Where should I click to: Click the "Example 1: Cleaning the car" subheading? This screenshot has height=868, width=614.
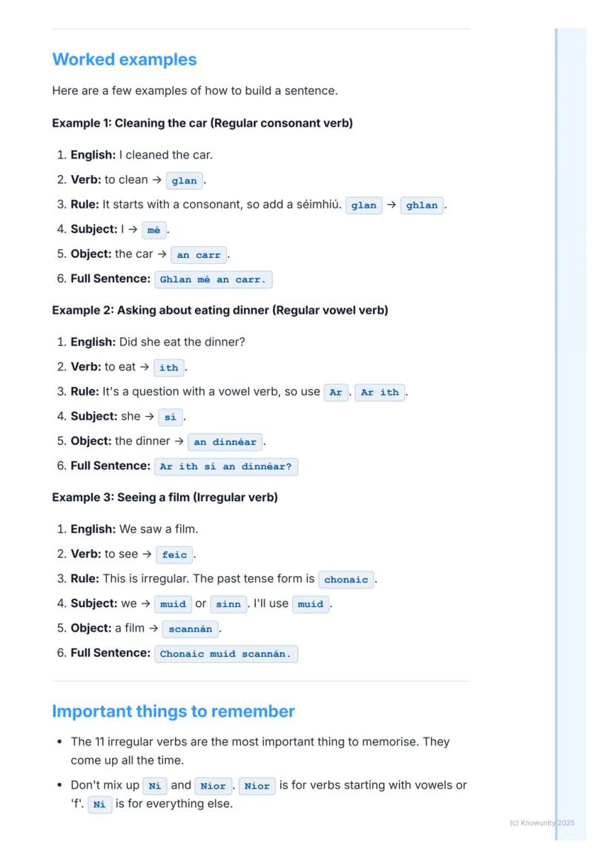click(202, 123)
